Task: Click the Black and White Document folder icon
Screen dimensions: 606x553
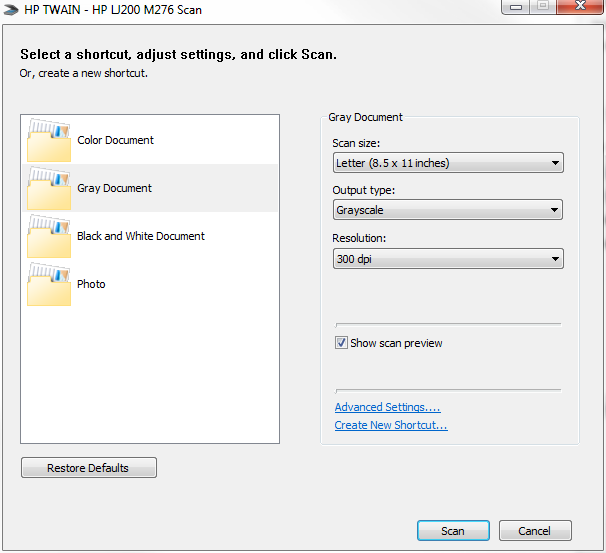Action: point(49,236)
